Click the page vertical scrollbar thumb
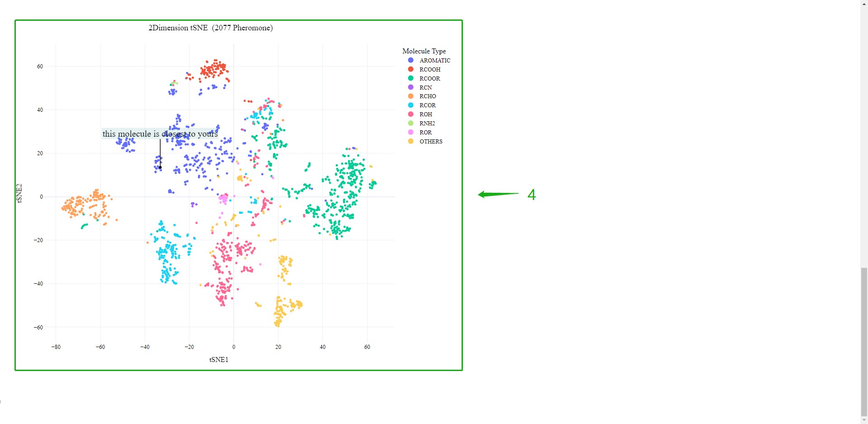Viewport: 868px width, 424px height. (864, 342)
